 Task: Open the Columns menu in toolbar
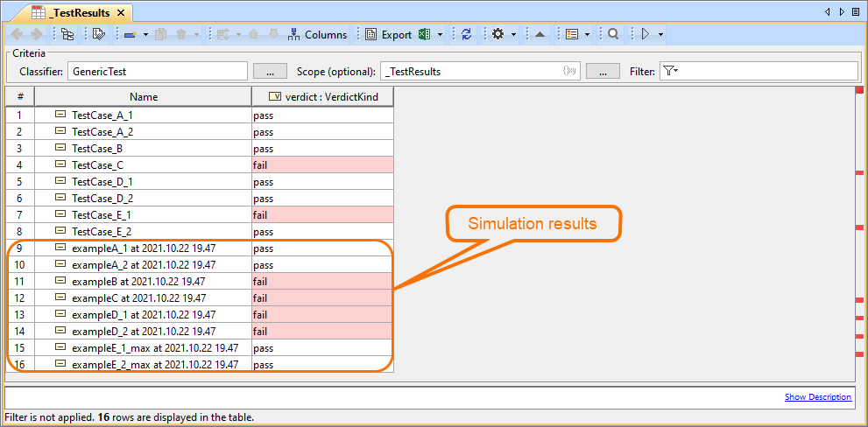click(317, 35)
